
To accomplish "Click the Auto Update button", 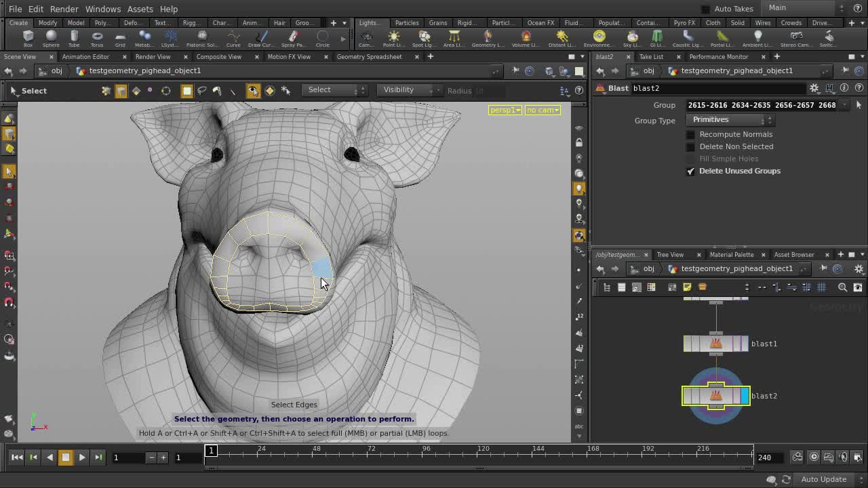I will (x=823, y=479).
